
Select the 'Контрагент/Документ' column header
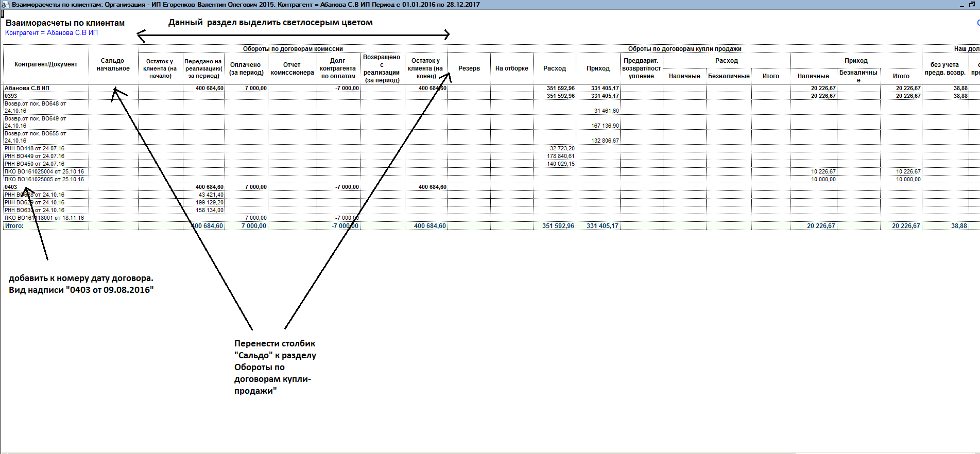click(46, 64)
